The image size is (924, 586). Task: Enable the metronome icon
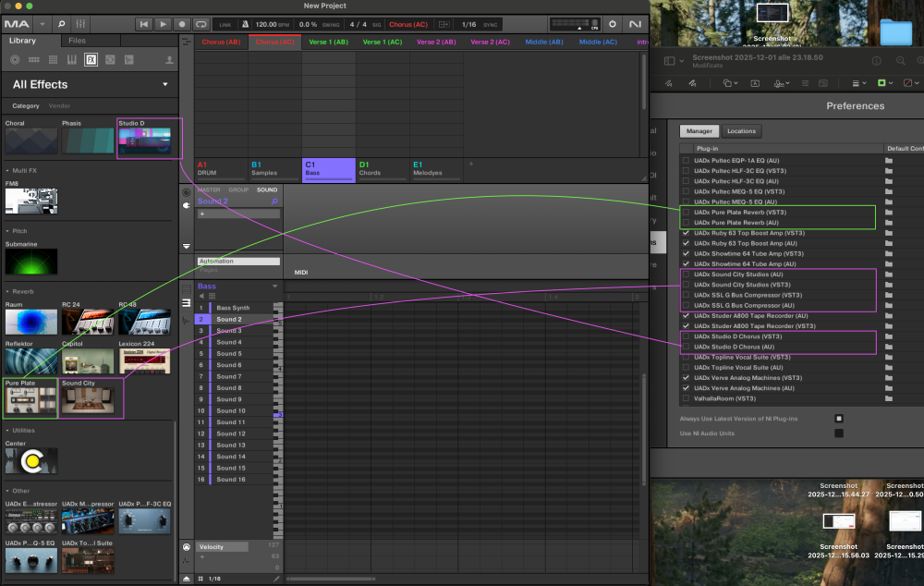tap(245, 25)
